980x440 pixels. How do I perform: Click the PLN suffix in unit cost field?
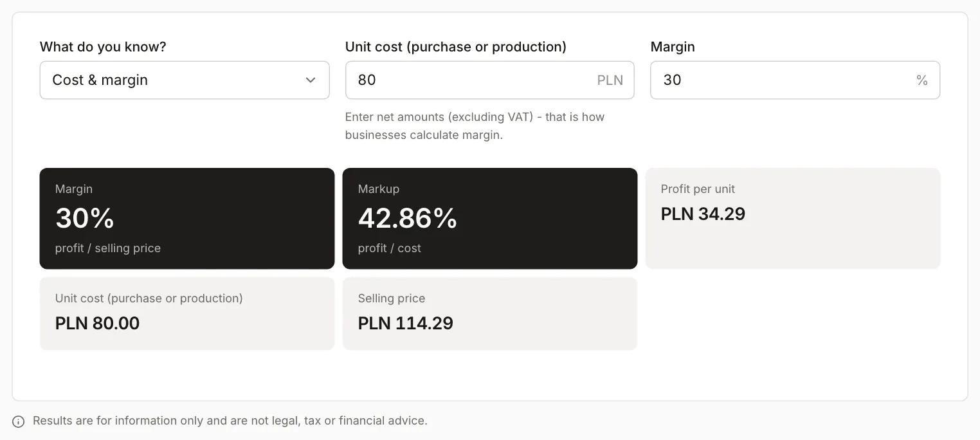(x=610, y=80)
